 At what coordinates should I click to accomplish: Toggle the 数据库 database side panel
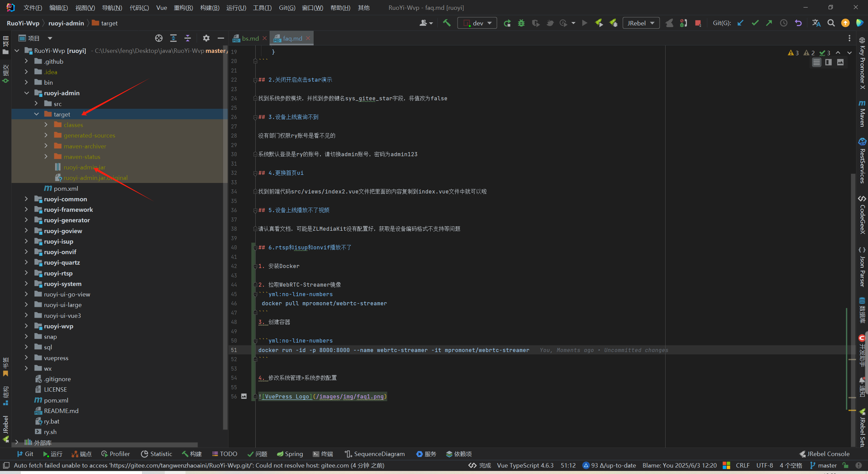coord(862,310)
